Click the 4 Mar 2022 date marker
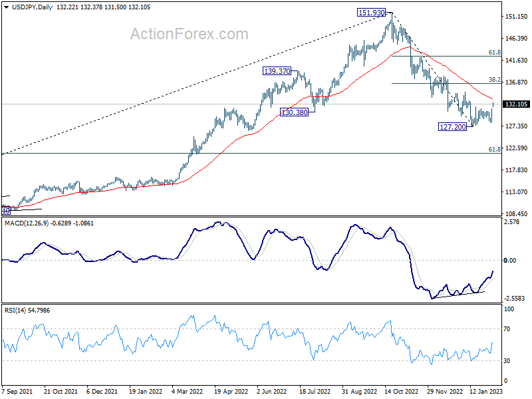Viewport: 532px width, 399px height. pos(188,391)
